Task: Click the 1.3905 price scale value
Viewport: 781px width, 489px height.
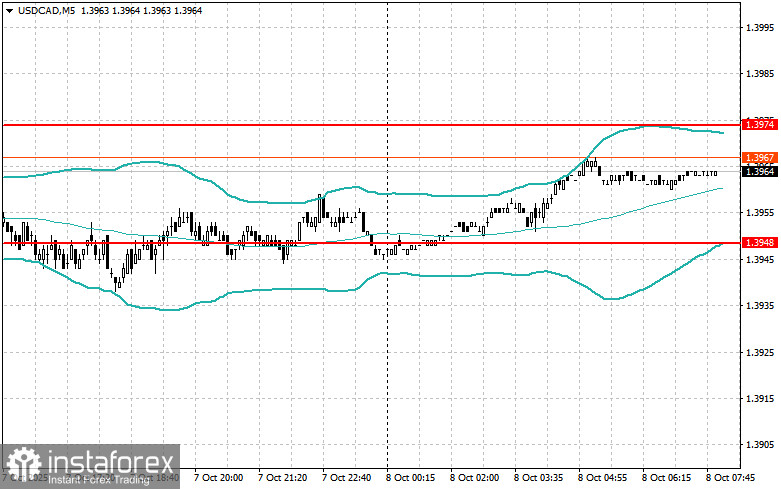Action: coord(760,445)
